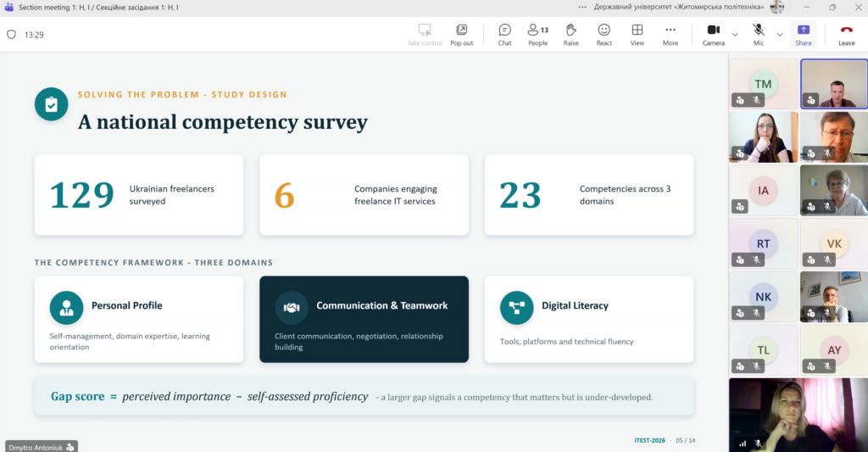Open the More actions menu
This screenshot has height=452, width=868.
tap(670, 34)
